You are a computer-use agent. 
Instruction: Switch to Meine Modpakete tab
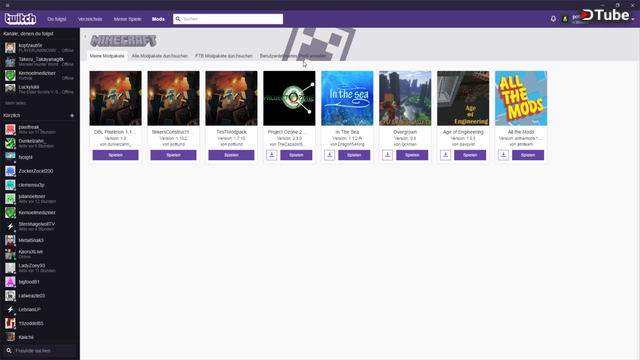coord(107,56)
